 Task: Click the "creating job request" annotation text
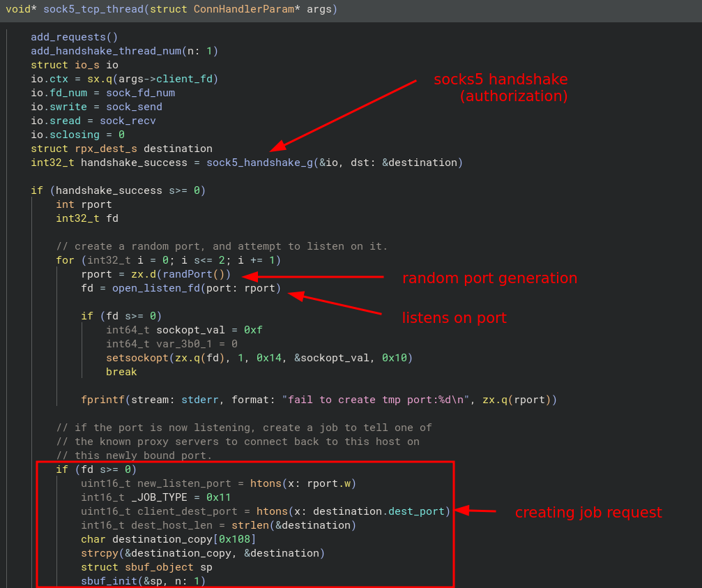pos(588,513)
